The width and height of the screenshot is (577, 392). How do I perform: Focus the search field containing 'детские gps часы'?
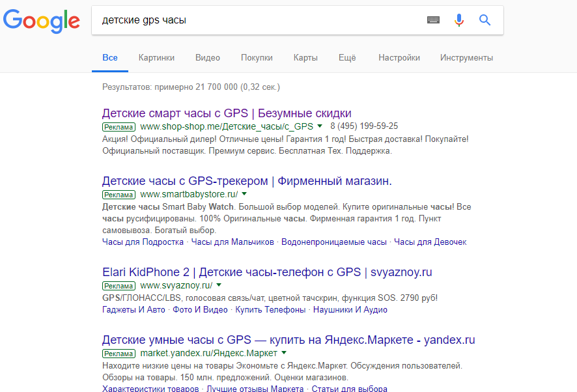pos(260,20)
